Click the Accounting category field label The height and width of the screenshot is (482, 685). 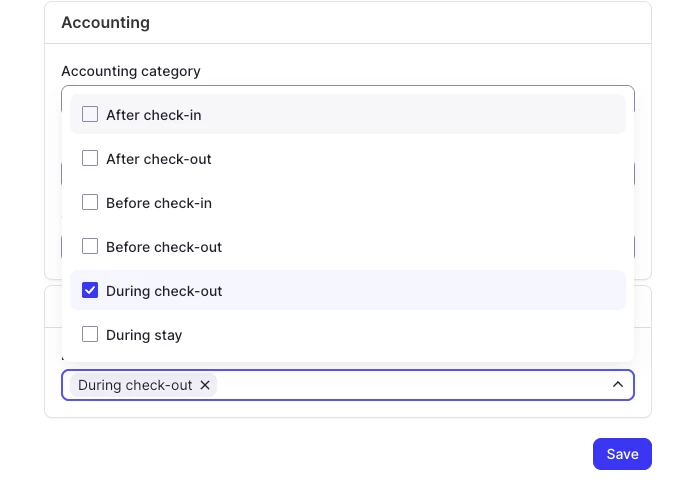131,71
